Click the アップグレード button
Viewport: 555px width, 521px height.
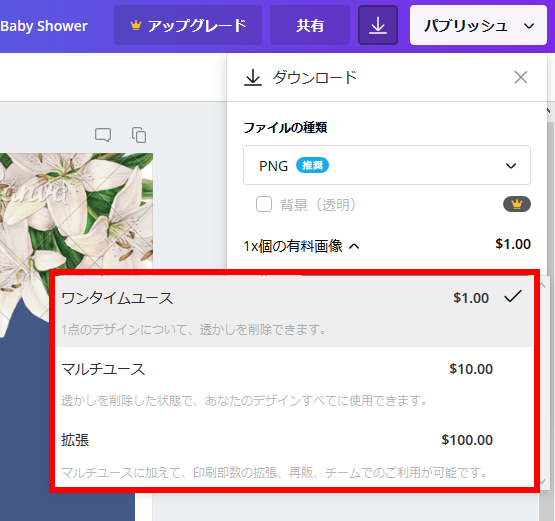coord(188,25)
